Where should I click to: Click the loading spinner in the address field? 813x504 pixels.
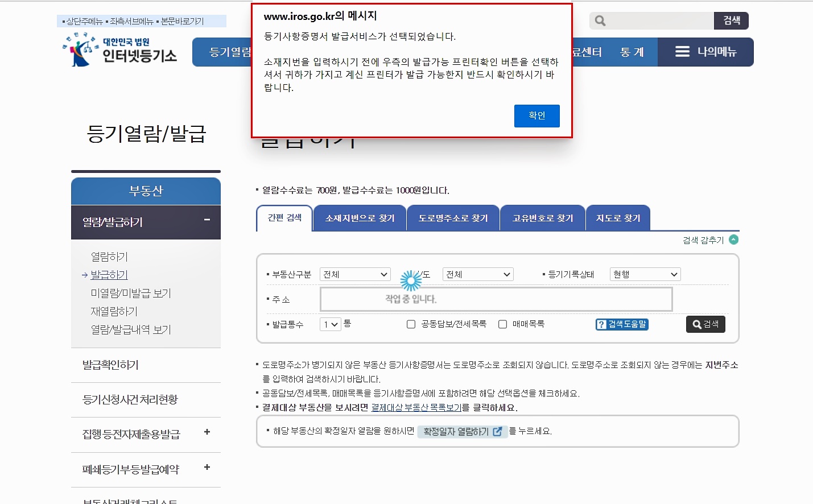tap(411, 281)
